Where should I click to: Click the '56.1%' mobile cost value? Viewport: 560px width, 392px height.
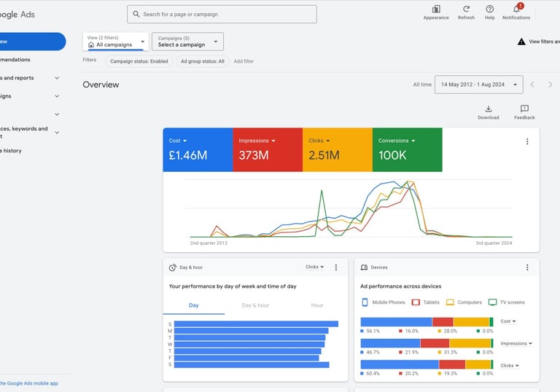(373, 331)
